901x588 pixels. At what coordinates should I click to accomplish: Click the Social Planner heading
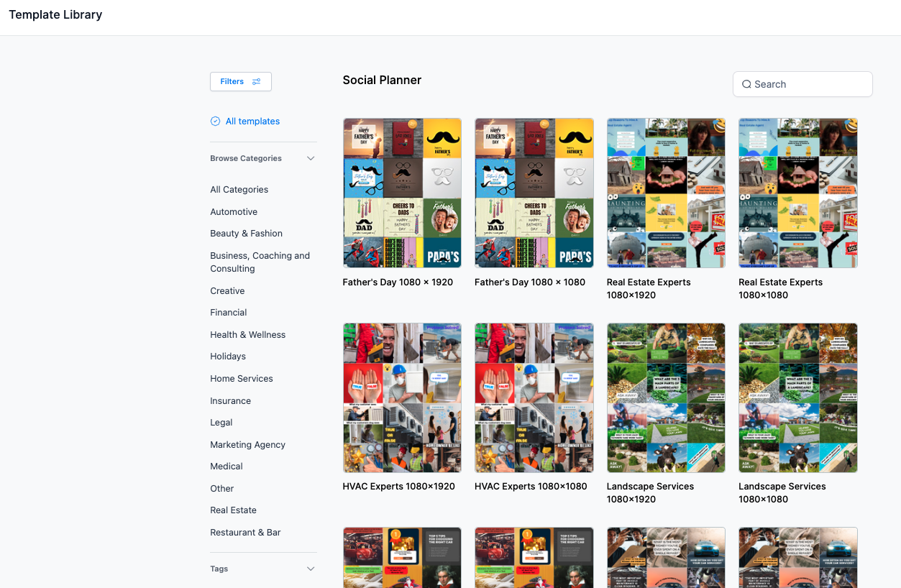pyautogui.click(x=382, y=81)
